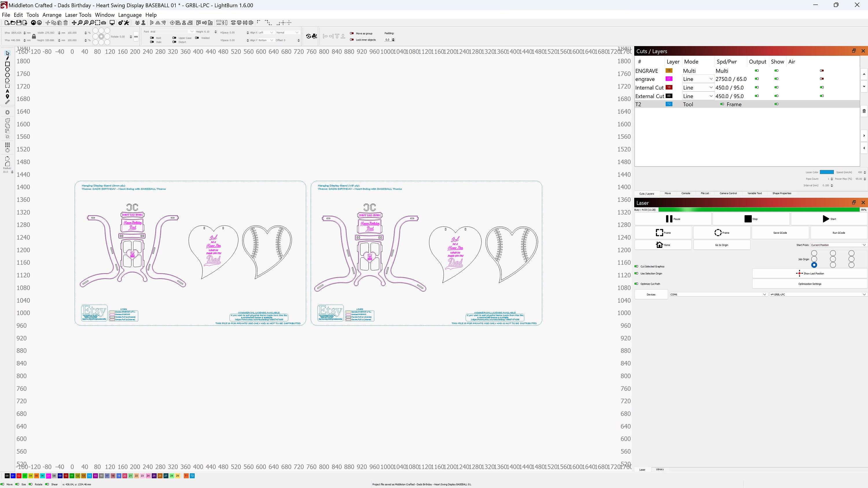Image resolution: width=868 pixels, height=488 pixels.
Task: Select magenta 07 swatch in color palette
Action: click(48, 476)
